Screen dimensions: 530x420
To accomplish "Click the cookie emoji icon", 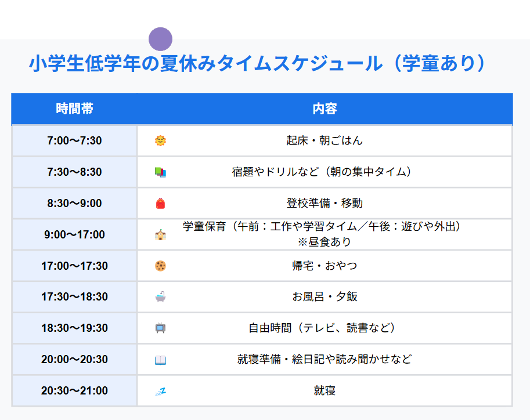I will tap(160, 266).
